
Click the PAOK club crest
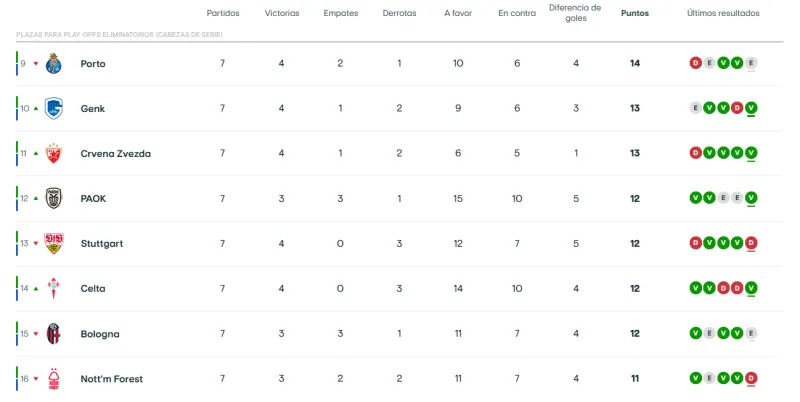coord(54,198)
